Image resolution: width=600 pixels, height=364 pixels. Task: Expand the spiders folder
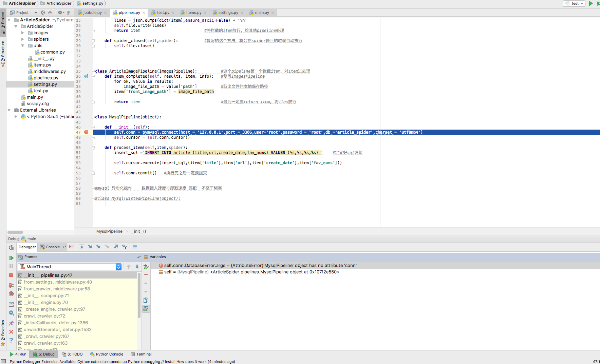pos(23,39)
